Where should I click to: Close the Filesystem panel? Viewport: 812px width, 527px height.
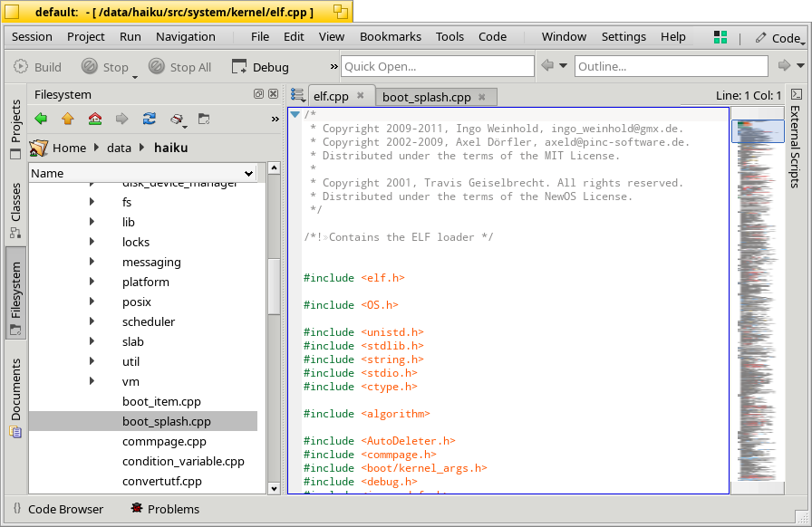(274, 93)
